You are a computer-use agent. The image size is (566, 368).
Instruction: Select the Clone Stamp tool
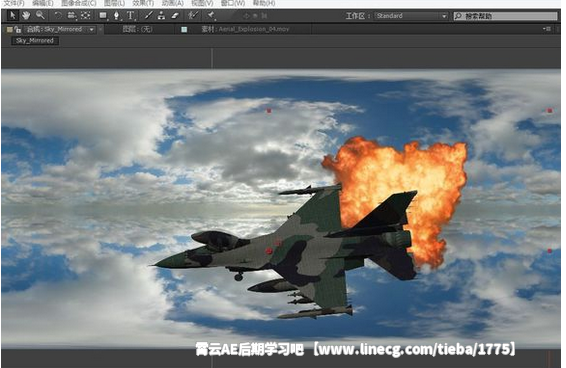161,16
